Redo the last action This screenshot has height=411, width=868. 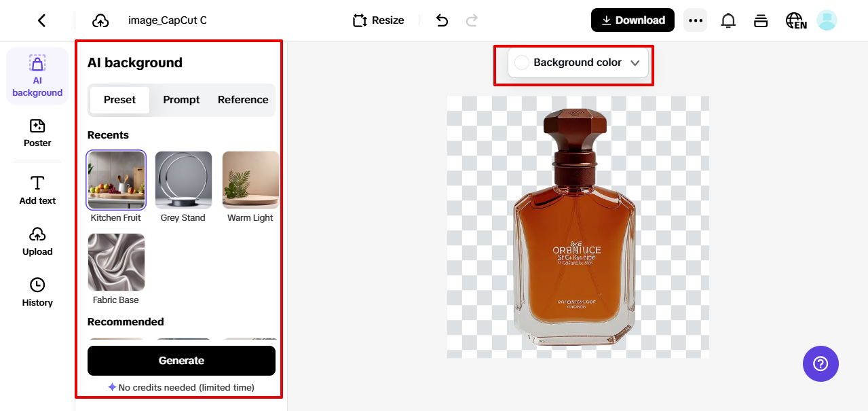point(471,20)
